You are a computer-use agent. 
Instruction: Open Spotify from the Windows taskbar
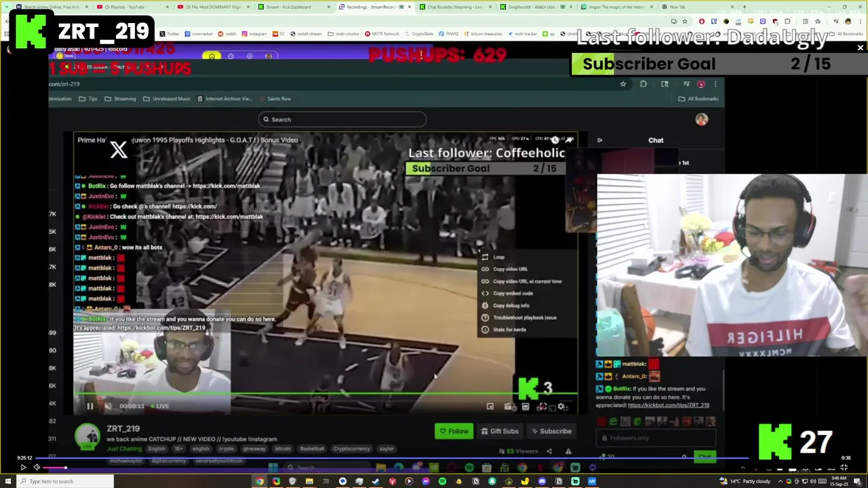point(442,481)
